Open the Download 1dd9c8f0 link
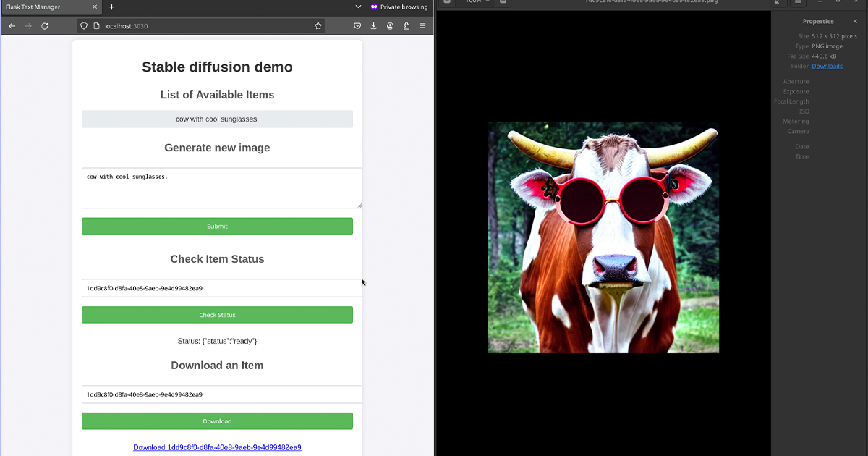Viewport: 868px width, 456px height. (217, 447)
